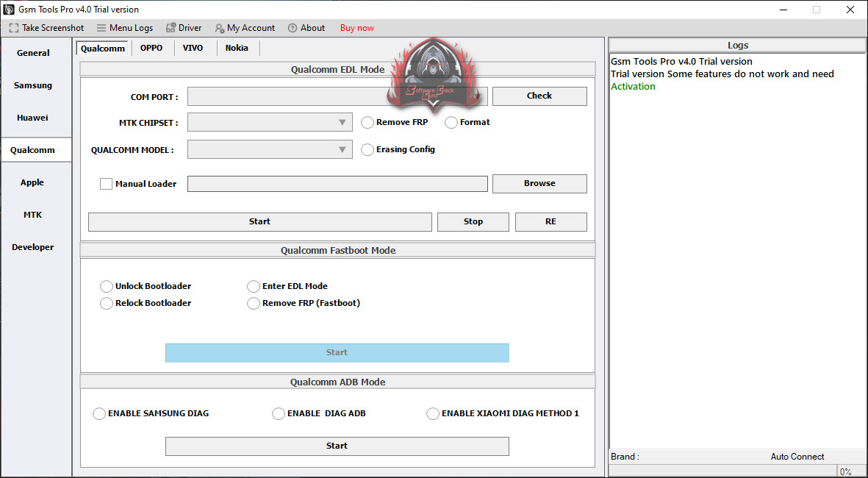
Task: Click the Qualcomm EDL Mode header
Action: tap(337, 69)
